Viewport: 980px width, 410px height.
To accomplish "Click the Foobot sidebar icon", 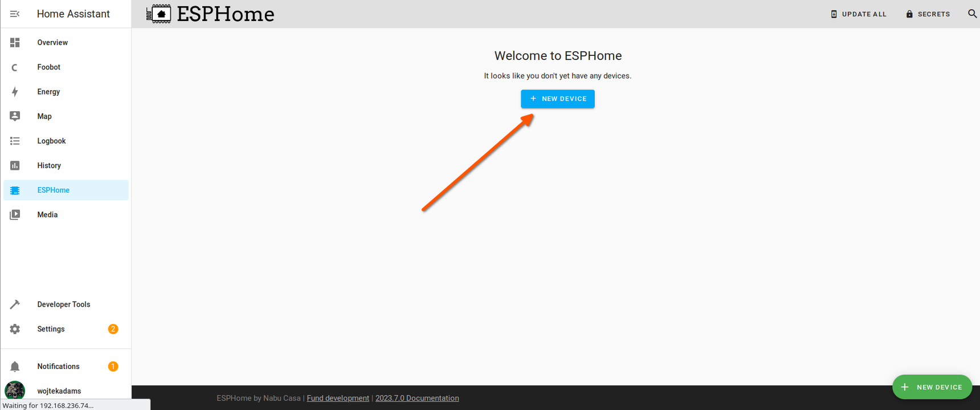I will (15, 67).
